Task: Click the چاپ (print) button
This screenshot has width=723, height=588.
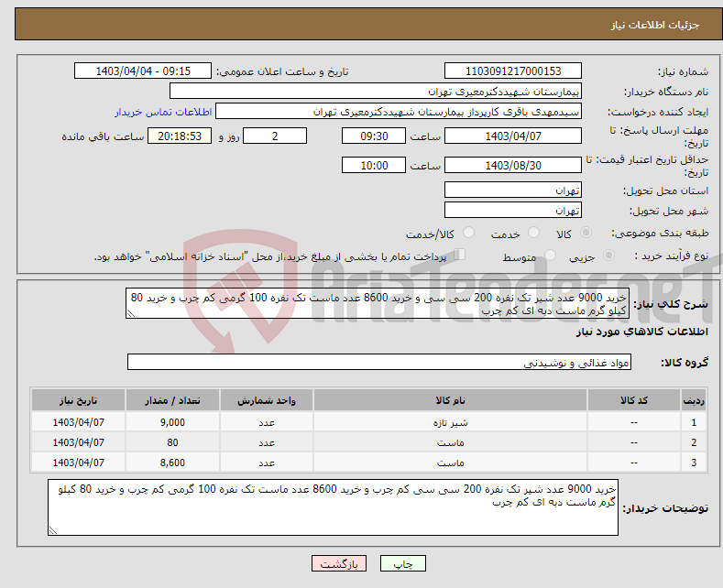Action: [x=402, y=563]
